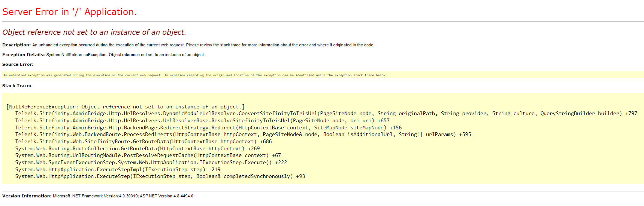Click the SyncEventExecutionStep Execute() stack line

coord(151,163)
